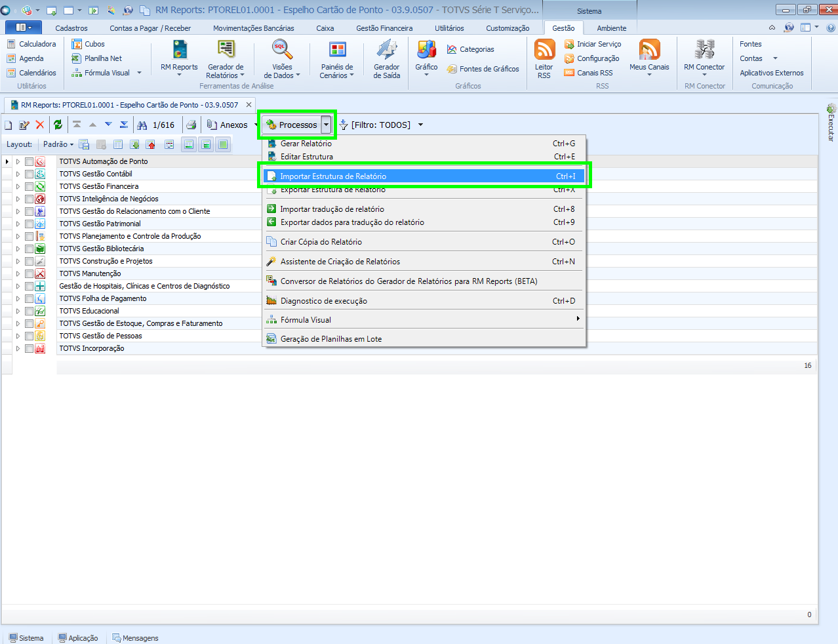The image size is (838, 644).
Task: Expand TOTVS Gestão Bibliotecária tree node
Action: click(x=18, y=249)
